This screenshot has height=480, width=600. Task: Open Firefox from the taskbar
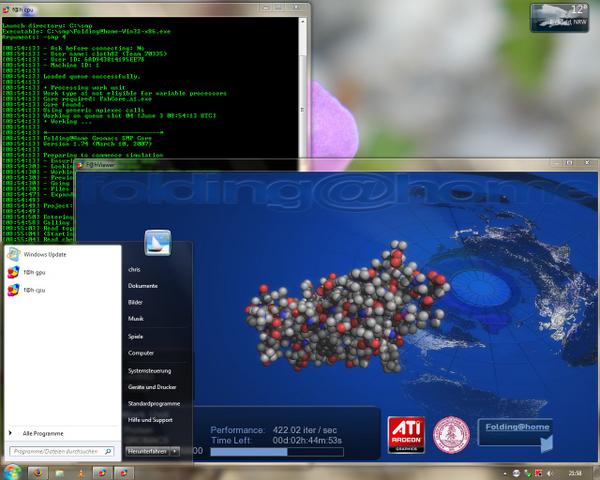coord(38,473)
